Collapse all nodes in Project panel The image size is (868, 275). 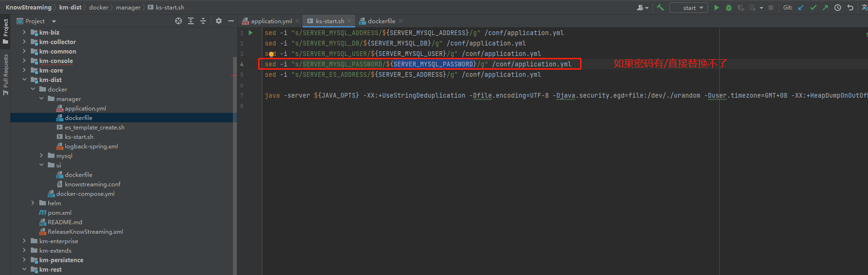[x=203, y=21]
